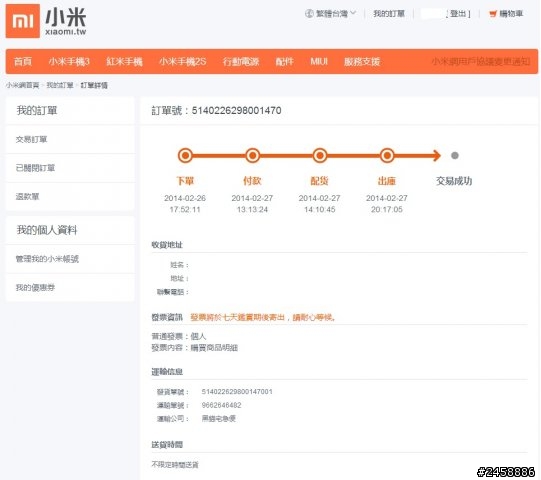Click the 14:10:45 allocation timestamp
Viewport: 541px width, 480px height.
pyautogui.click(x=319, y=209)
